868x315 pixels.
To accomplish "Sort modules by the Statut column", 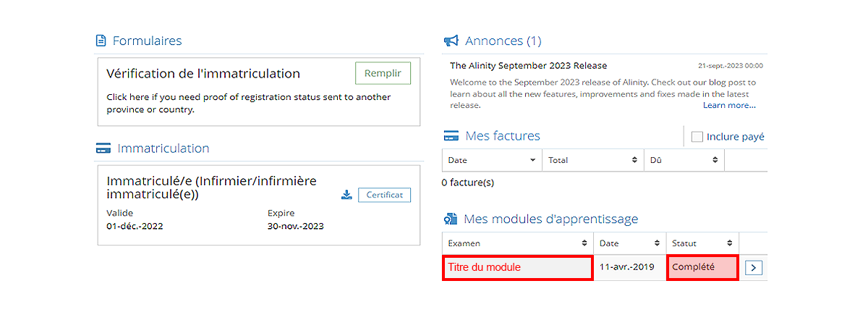I will (x=730, y=243).
